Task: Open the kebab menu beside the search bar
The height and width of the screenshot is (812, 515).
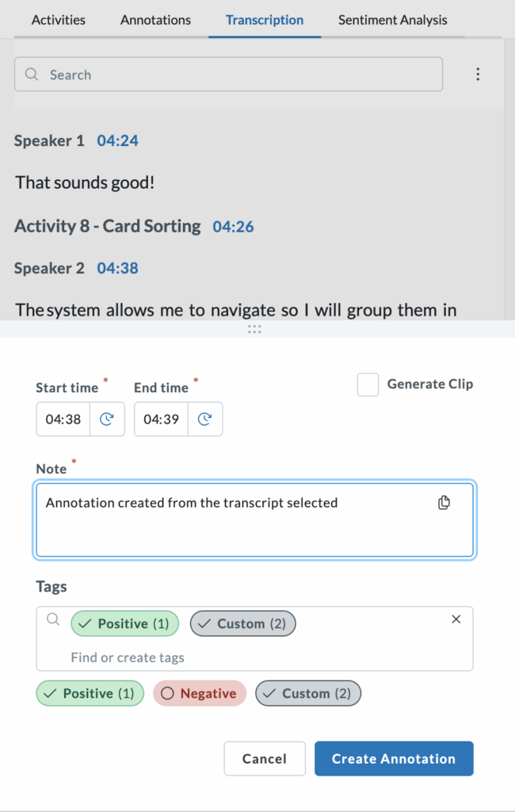Action: tap(479, 73)
